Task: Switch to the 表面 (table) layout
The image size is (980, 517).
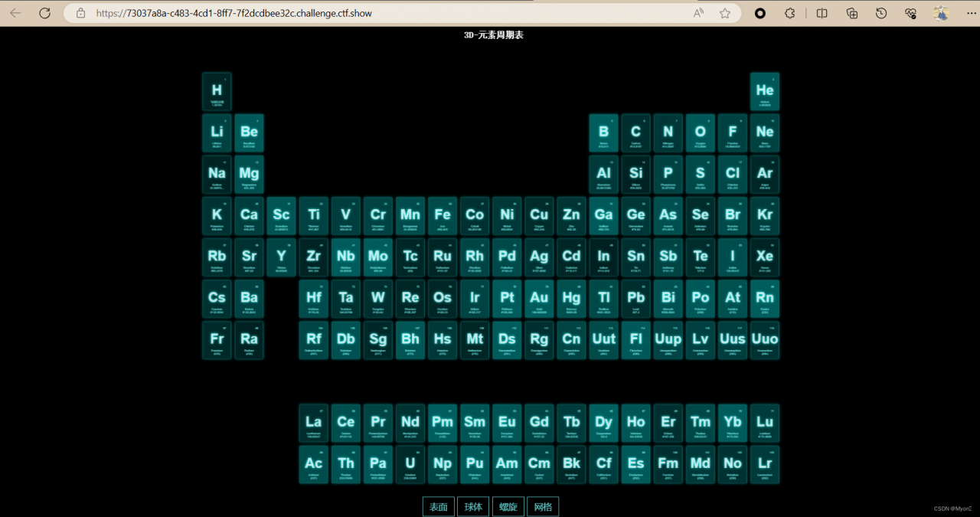Action: coord(438,507)
